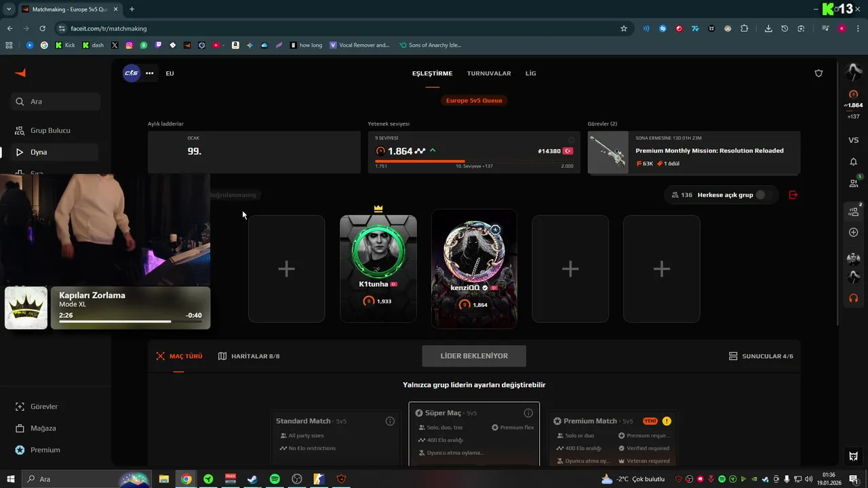Open the shield icon near the top right
The image size is (868, 488).
pos(818,73)
